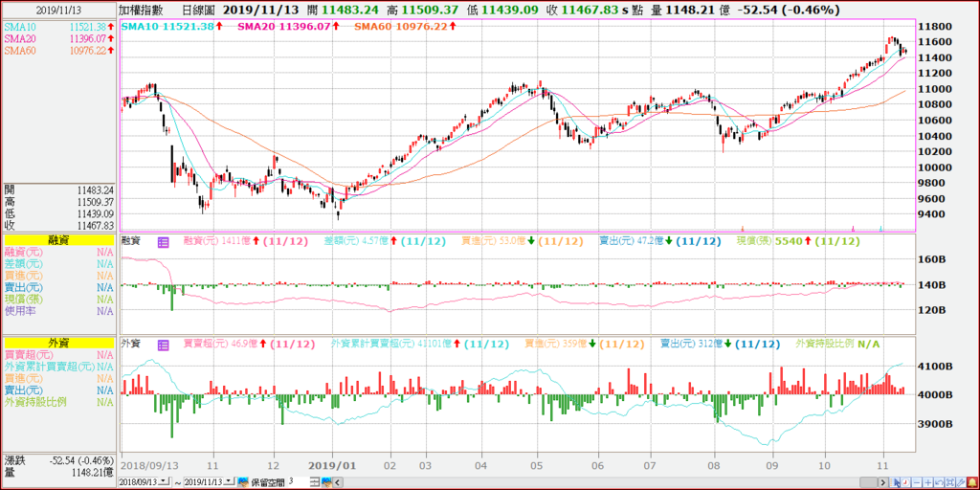The width and height of the screenshot is (980, 490).
Task: Click the fit-to-screen icon
Action: 950,482
